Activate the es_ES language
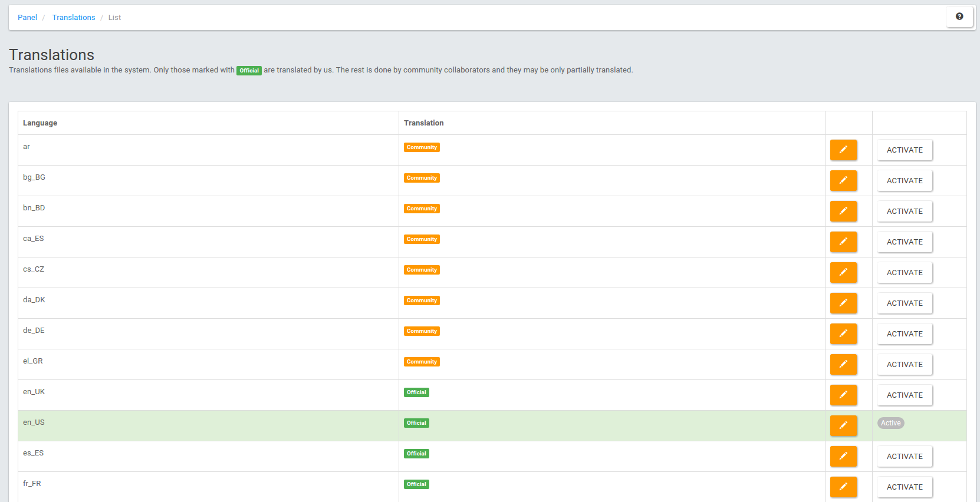Screen dimensions: 980x502 tap(905, 456)
